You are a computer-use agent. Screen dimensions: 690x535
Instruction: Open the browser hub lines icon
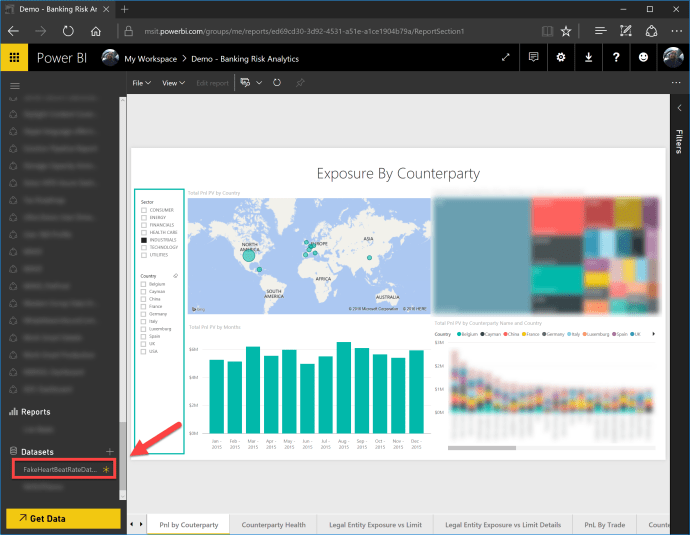click(600, 31)
